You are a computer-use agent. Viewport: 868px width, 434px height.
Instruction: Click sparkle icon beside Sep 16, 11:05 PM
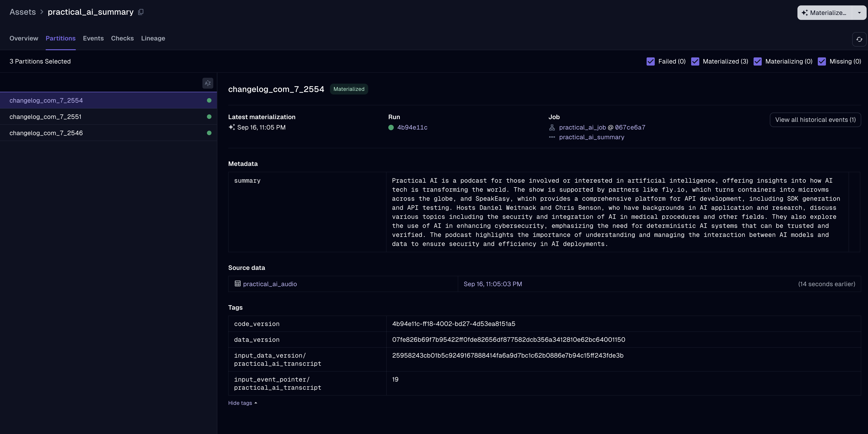[x=232, y=127]
